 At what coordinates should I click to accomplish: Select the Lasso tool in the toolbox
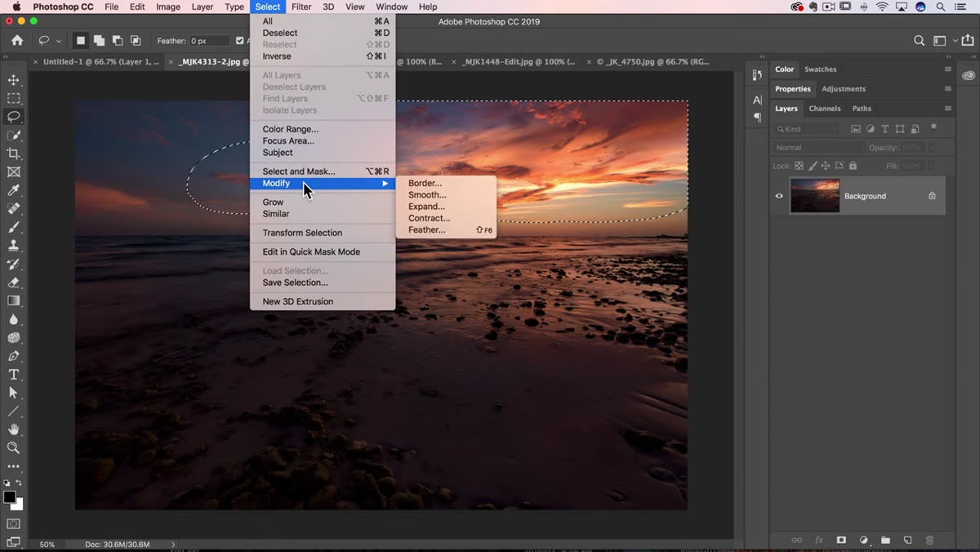click(13, 117)
